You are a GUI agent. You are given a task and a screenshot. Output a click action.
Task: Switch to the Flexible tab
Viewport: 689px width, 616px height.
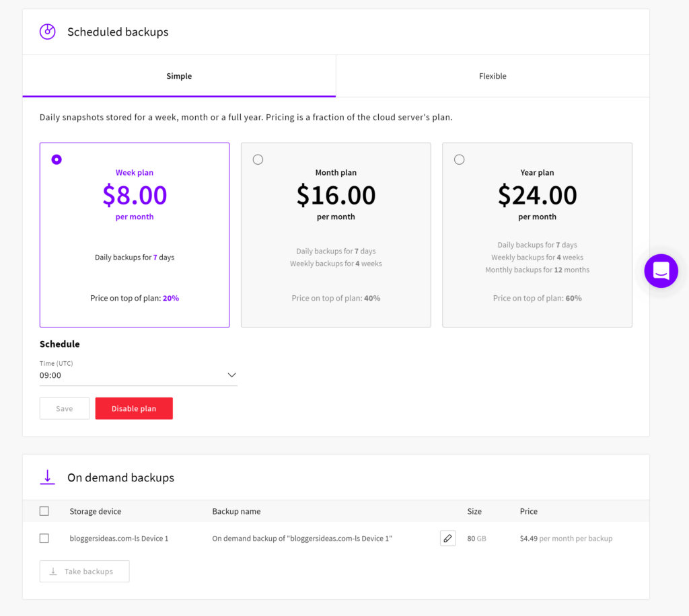coord(493,76)
